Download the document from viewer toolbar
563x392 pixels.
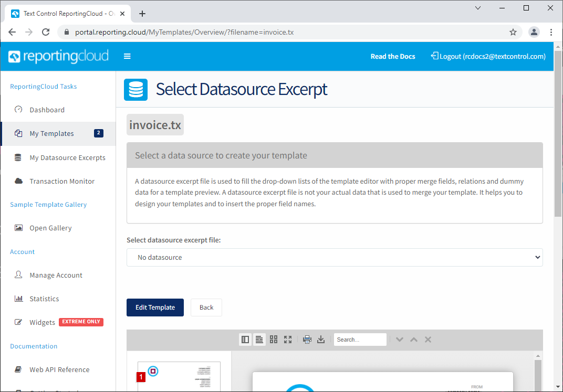[x=321, y=340]
